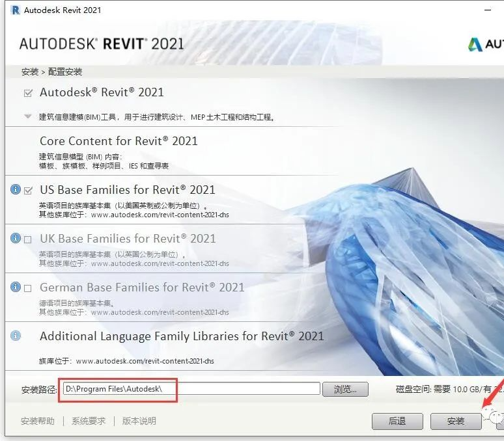Open info icon for Additional Language Family Libraries

[x=16, y=336]
